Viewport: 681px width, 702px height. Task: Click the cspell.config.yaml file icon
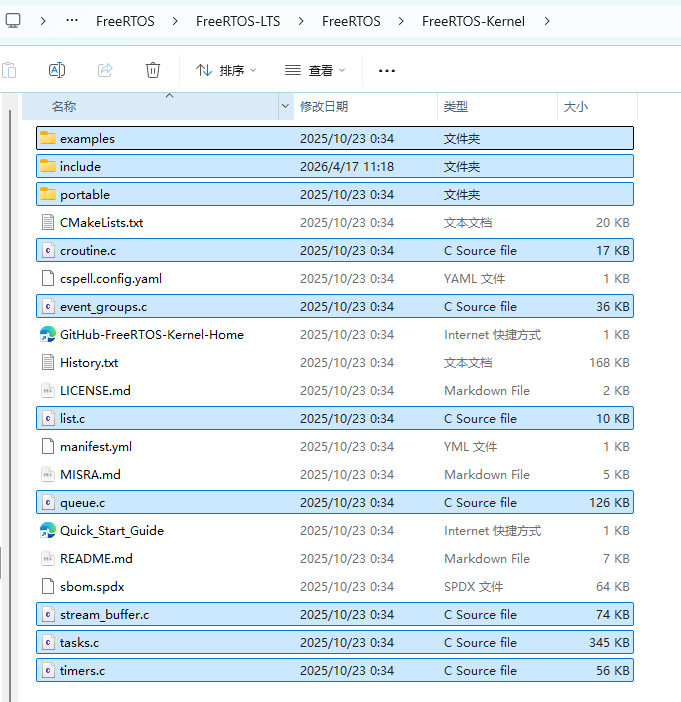(x=48, y=278)
